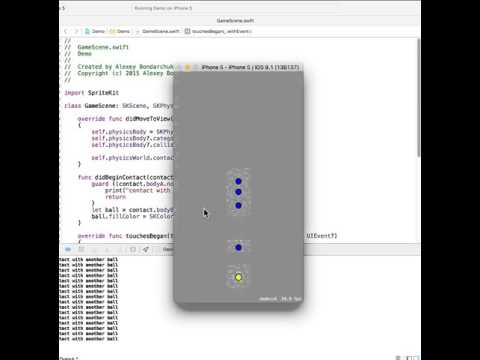
Task: Click the 'guard ((contact.bodyA' code line
Action: 133,184
